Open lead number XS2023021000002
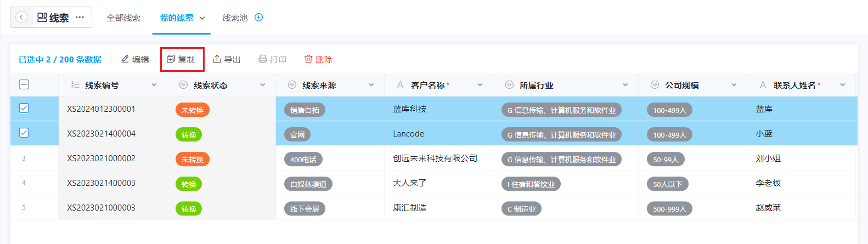This screenshot has width=868, height=244. 101,158
